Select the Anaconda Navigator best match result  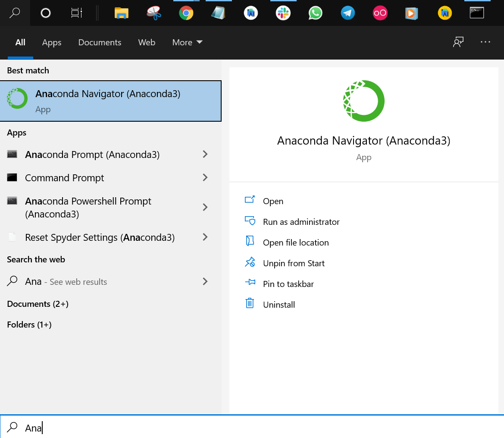point(110,101)
